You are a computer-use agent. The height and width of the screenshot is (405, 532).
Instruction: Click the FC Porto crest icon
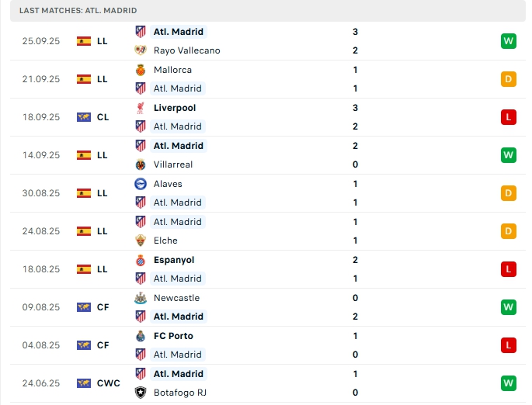pos(141,336)
